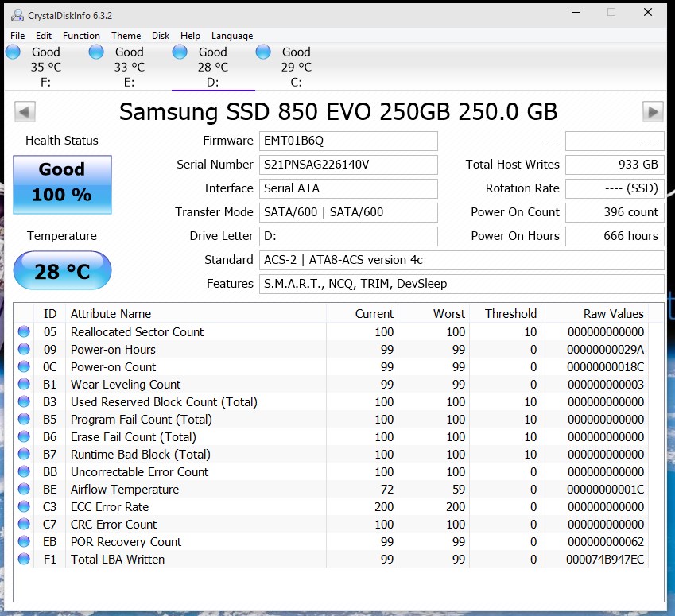Click the Features field

tap(461, 284)
